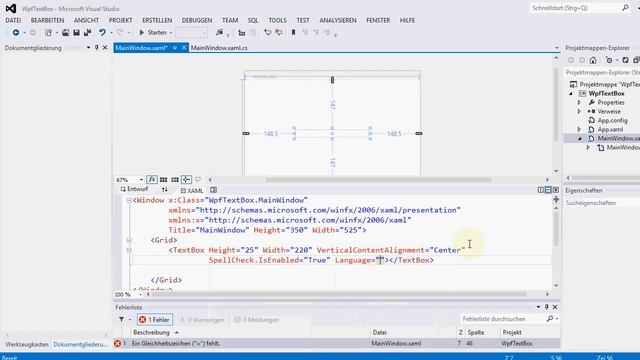Viewport: 640px width, 360px height.
Task: Click the Navigate Backward arrow button
Action: 16,32
